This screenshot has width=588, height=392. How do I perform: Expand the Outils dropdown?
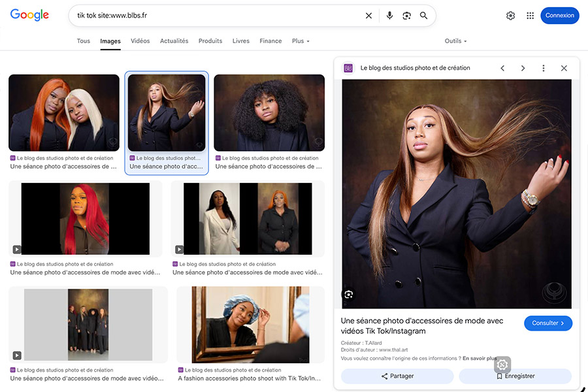coord(455,41)
